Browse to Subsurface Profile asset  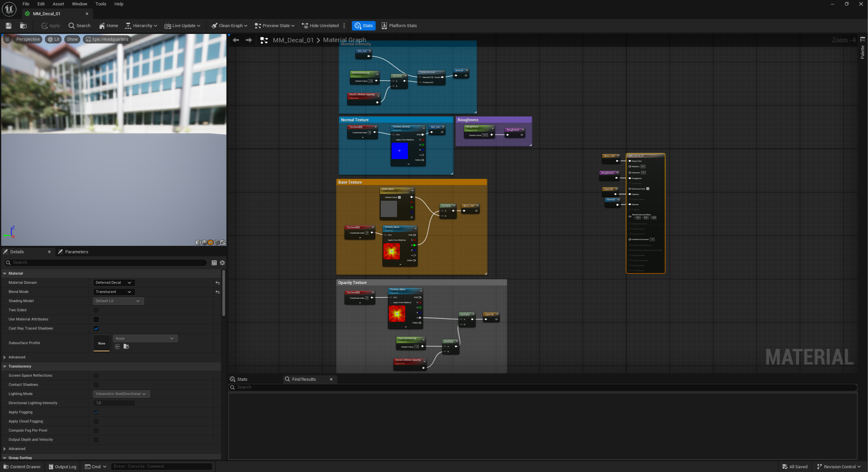[126, 347]
